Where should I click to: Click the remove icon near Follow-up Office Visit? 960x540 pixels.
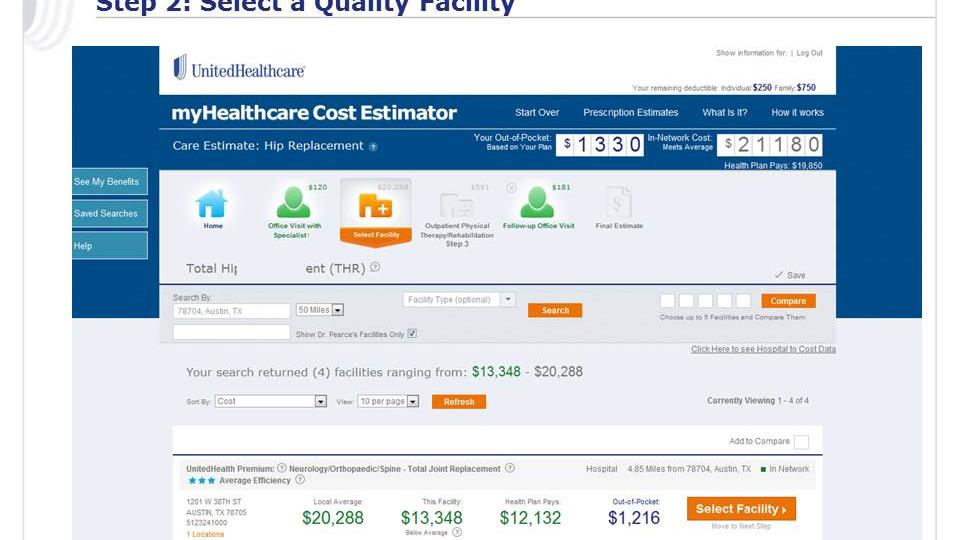(x=511, y=188)
